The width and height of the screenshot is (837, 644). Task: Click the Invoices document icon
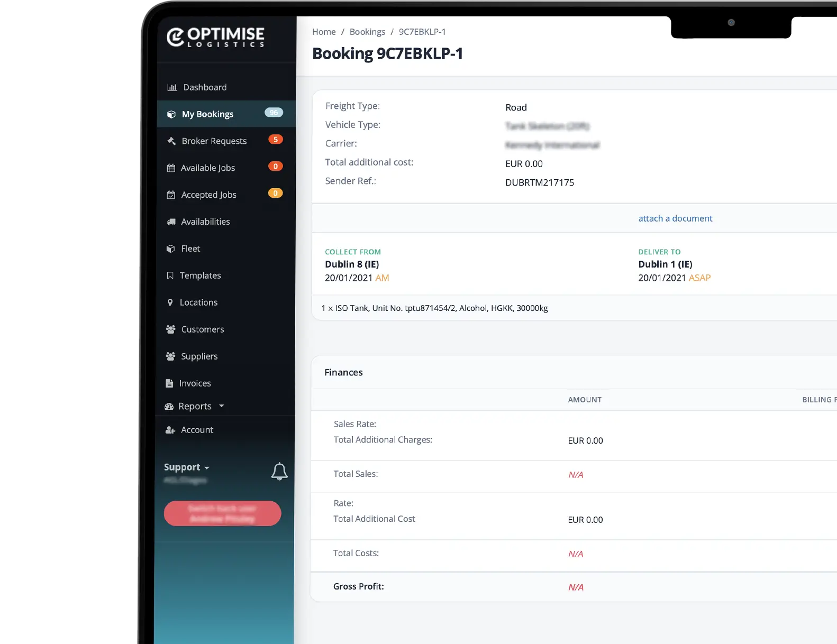[x=169, y=383]
